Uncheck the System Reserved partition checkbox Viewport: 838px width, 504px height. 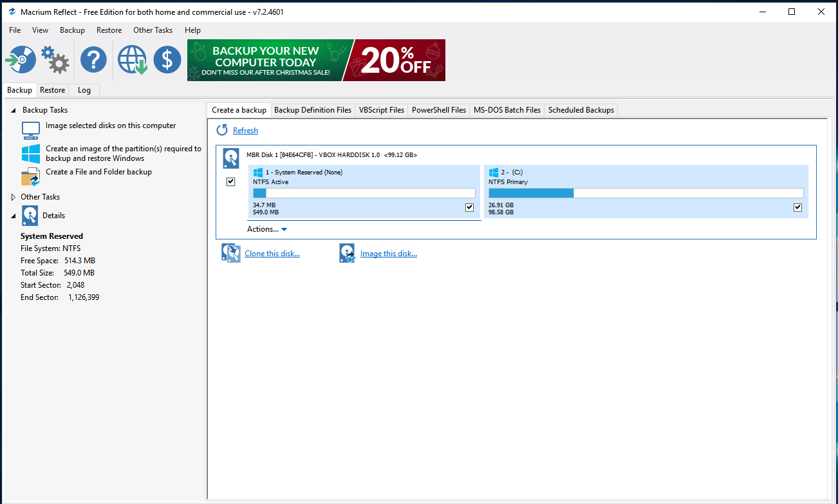pyautogui.click(x=469, y=207)
